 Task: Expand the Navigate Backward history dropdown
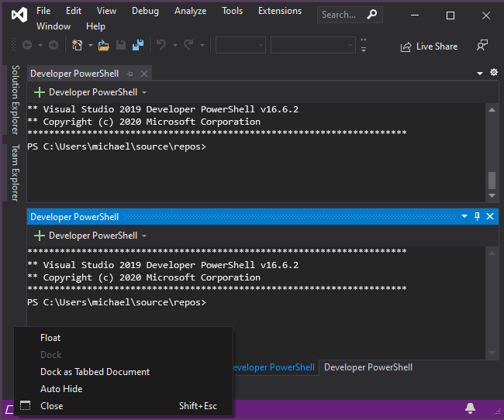click(x=40, y=45)
